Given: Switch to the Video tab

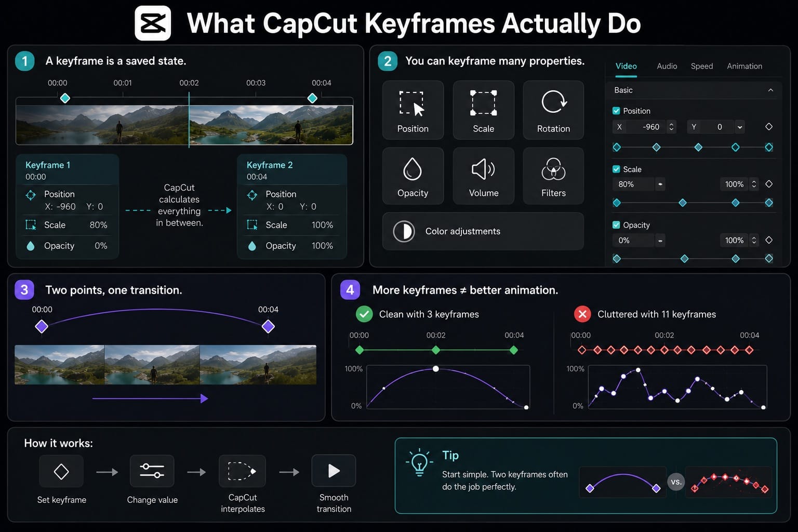Looking at the screenshot, I should [x=626, y=66].
